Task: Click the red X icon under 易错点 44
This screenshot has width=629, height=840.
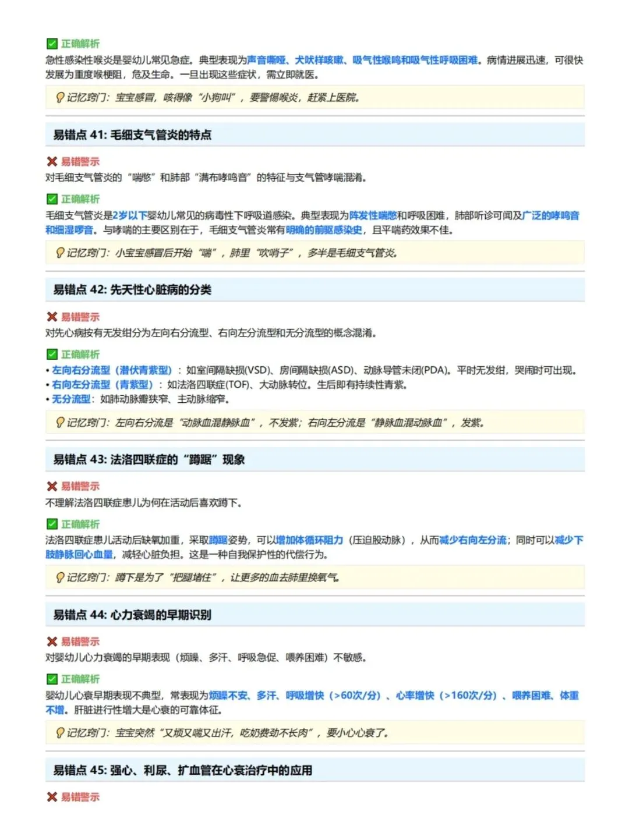Action: [51, 642]
